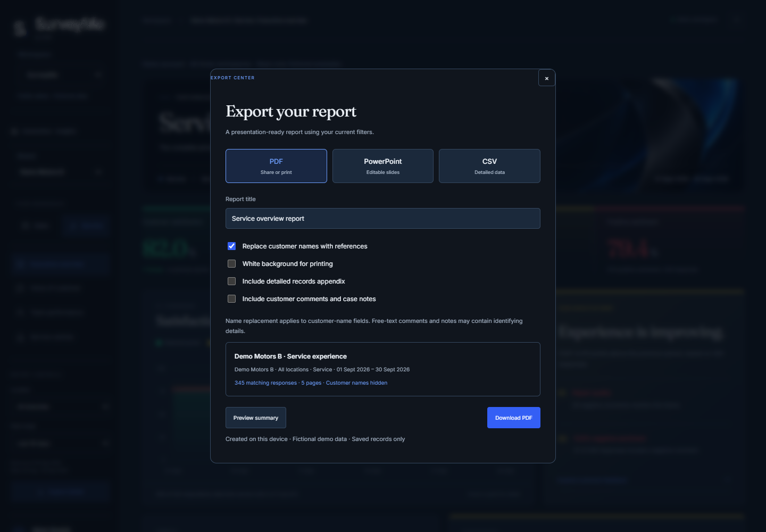Image resolution: width=766 pixels, height=532 pixels.
Task: Select the PDF export format
Action: click(x=276, y=166)
